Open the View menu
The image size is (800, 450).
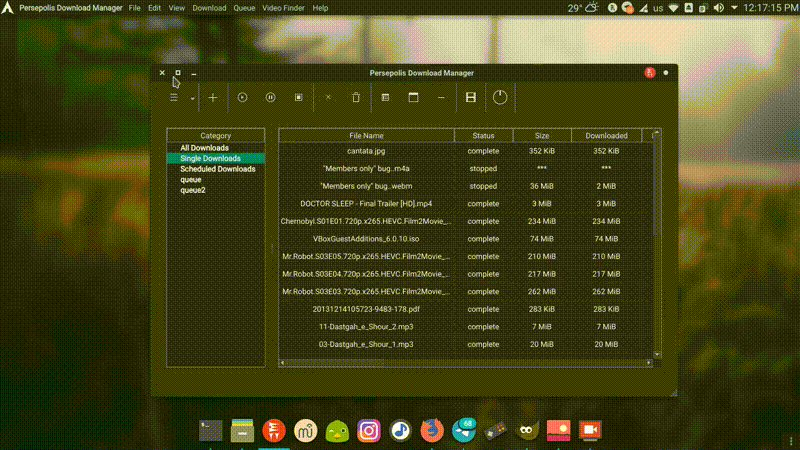[x=177, y=8]
